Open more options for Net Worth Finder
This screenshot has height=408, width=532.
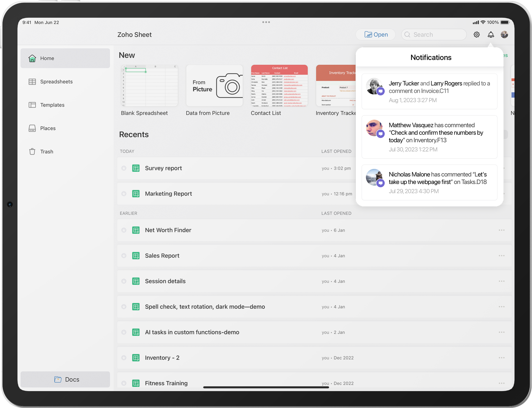pyautogui.click(x=501, y=230)
